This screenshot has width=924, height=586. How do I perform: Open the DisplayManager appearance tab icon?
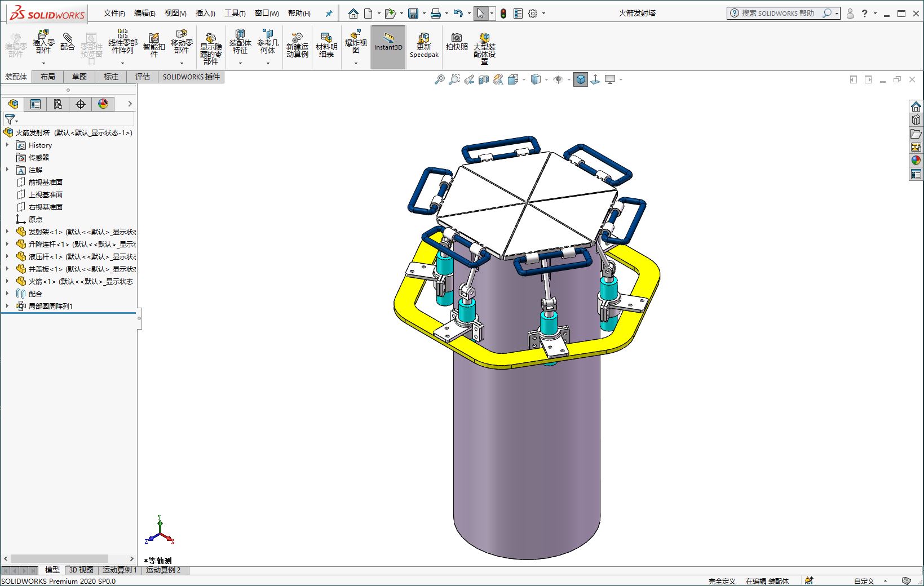103,104
